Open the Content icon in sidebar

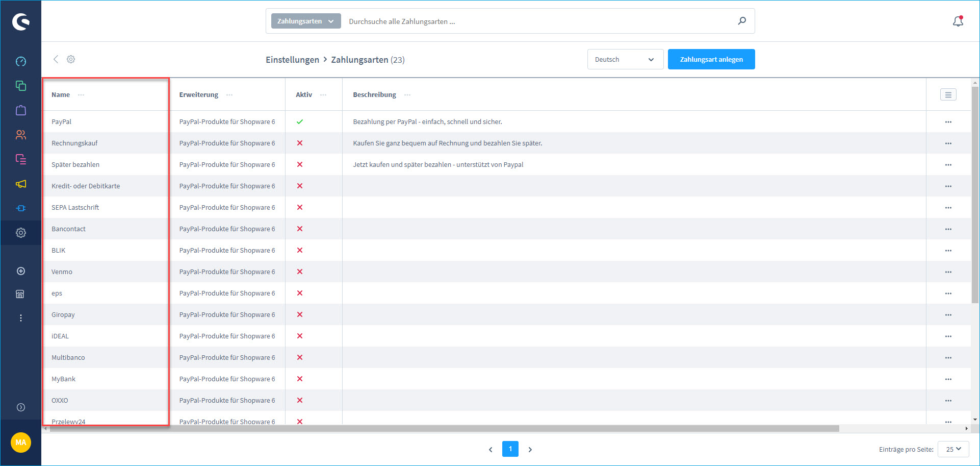tap(21, 159)
